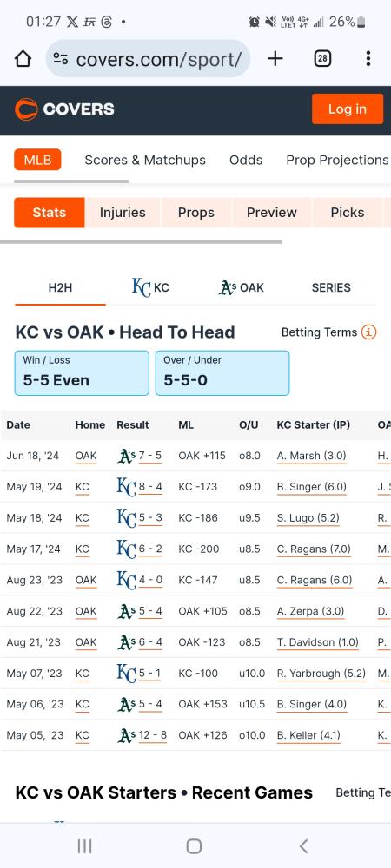Viewport: 391px width, 868px height.
Task: Tap the Covers logo
Action: pos(64,109)
